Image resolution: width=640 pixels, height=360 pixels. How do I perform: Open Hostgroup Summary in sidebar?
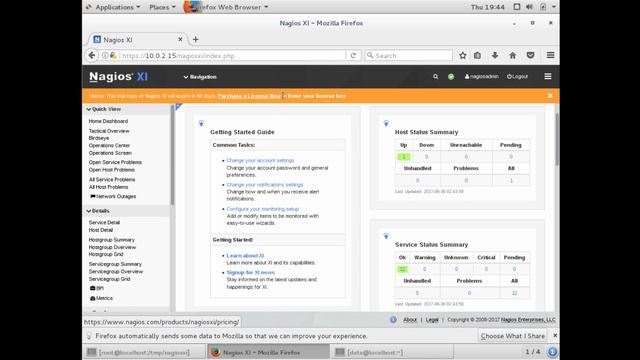111,240
